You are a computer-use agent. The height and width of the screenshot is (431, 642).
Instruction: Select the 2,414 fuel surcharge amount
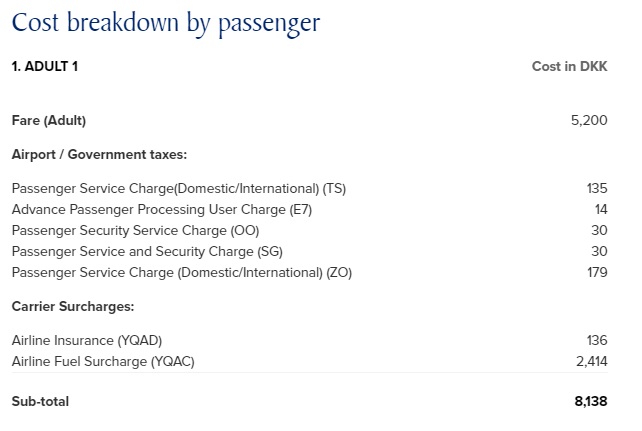click(x=591, y=361)
